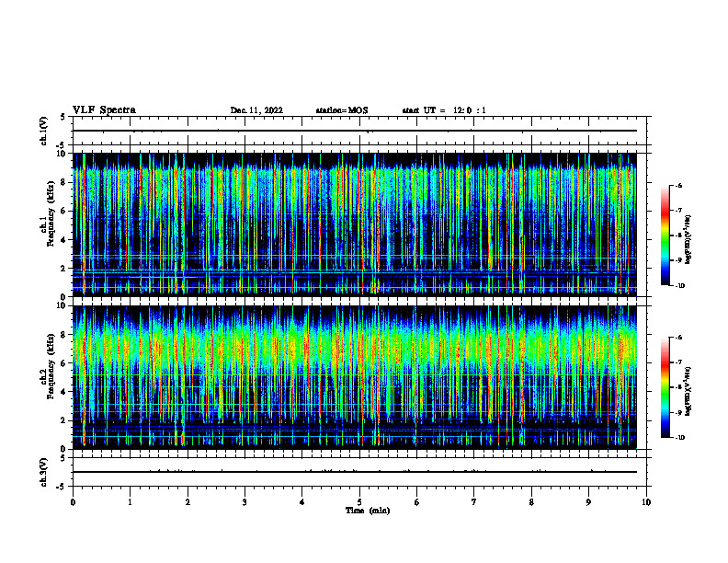Click the "-10" label on ch.2 color bar

coord(680,438)
